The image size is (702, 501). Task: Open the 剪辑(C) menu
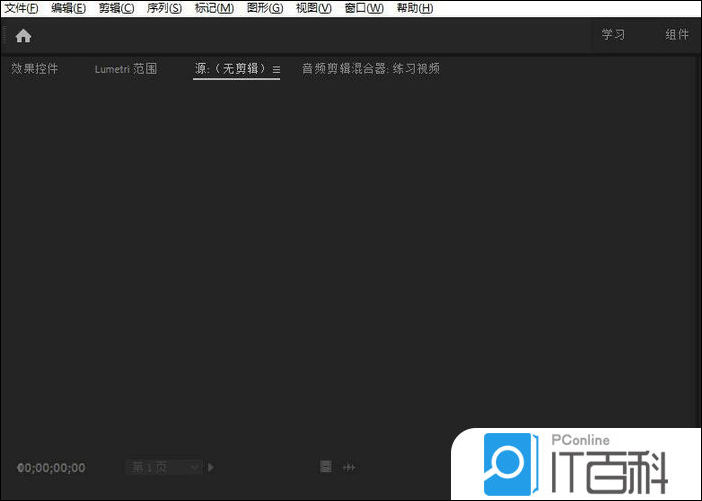coord(116,8)
